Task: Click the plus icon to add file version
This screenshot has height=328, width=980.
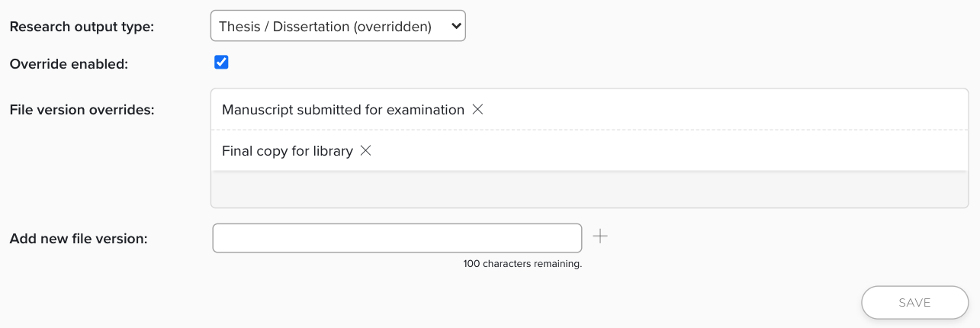Action: click(600, 236)
